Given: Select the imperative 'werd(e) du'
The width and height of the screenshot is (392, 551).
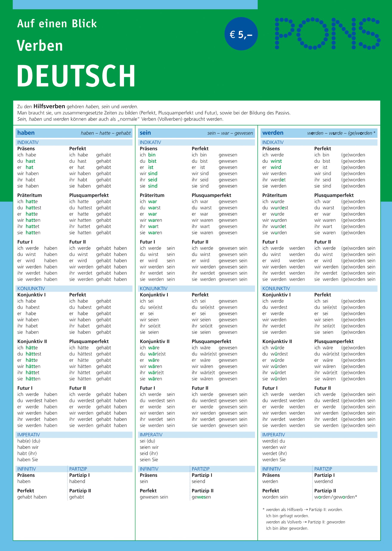Looking at the screenshot, I should pos(273,441).
